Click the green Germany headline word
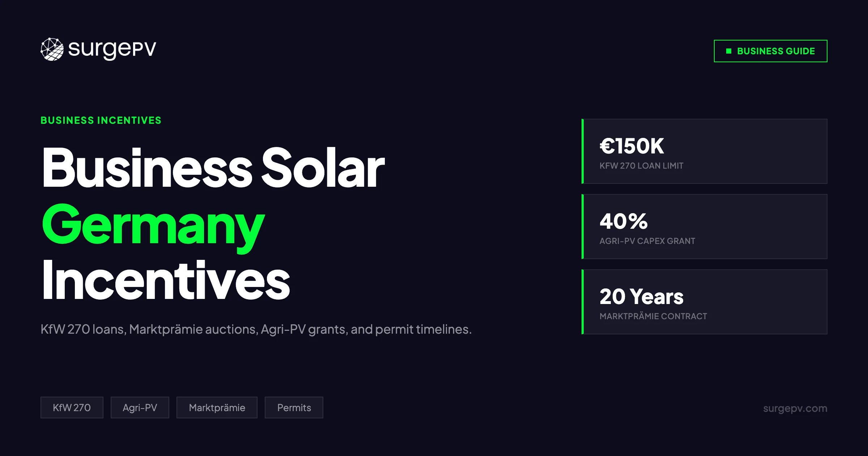This screenshot has height=456, width=868. point(153,224)
